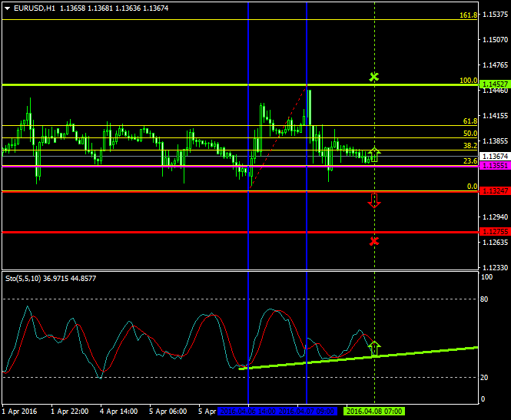
Task: Select the Fibonacci 50.0 level label
Action: tap(470, 134)
